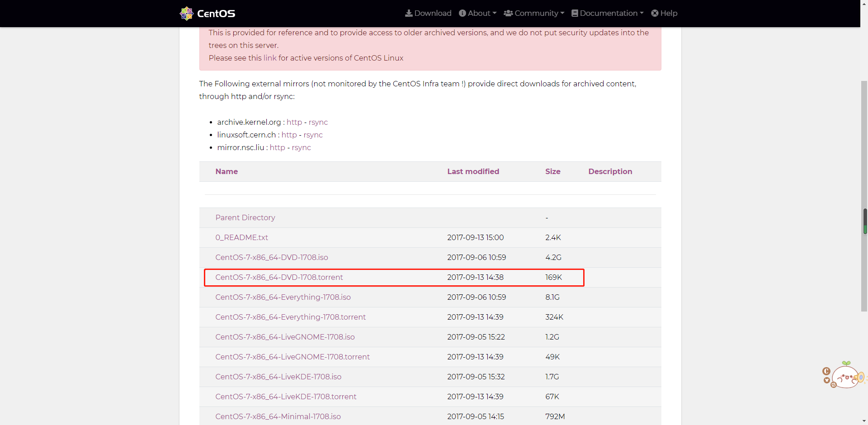This screenshot has height=425, width=868.
Task: Download CentOS-7-x86_64-Everything-1708.iso
Action: point(283,297)
